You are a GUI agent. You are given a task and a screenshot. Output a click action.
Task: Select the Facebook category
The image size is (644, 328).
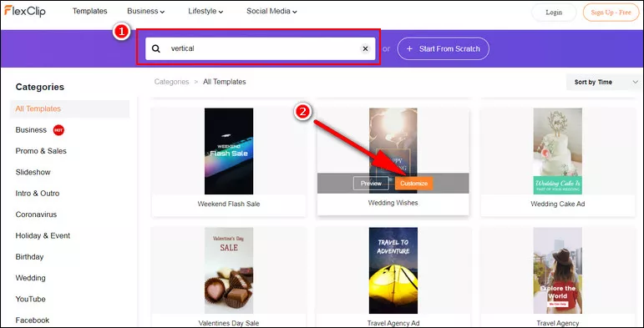coord(33,320)
